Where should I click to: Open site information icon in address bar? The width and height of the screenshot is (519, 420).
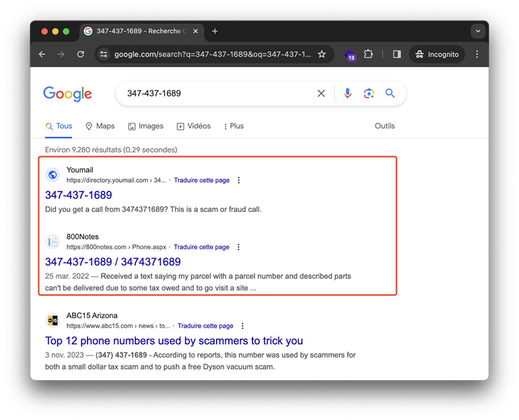click(x=104, y=54)
